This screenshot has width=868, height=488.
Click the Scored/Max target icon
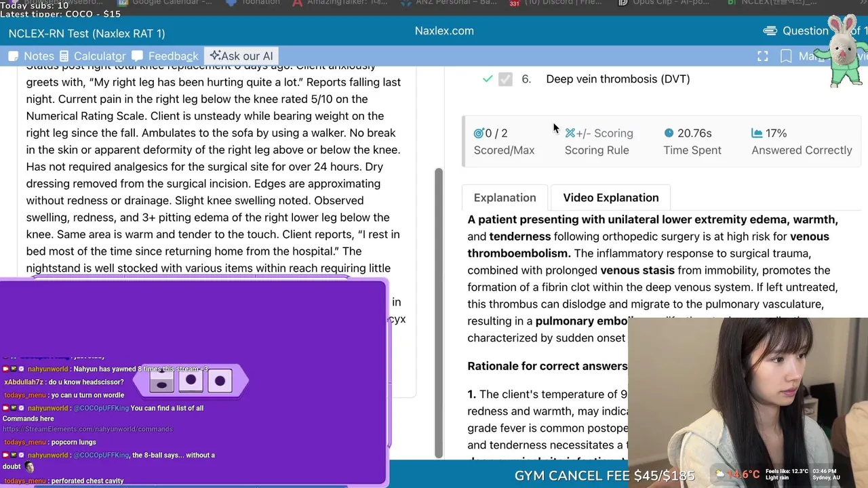point(479,134)
